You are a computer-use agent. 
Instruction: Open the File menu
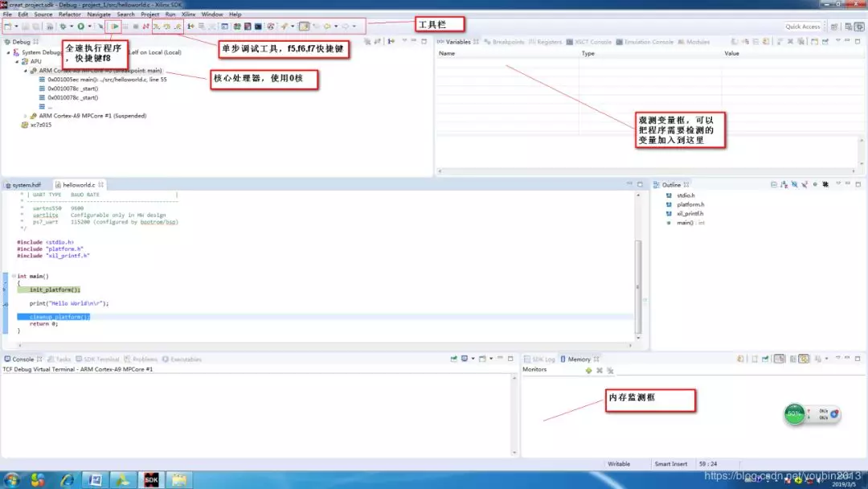(x=7, y=14)
